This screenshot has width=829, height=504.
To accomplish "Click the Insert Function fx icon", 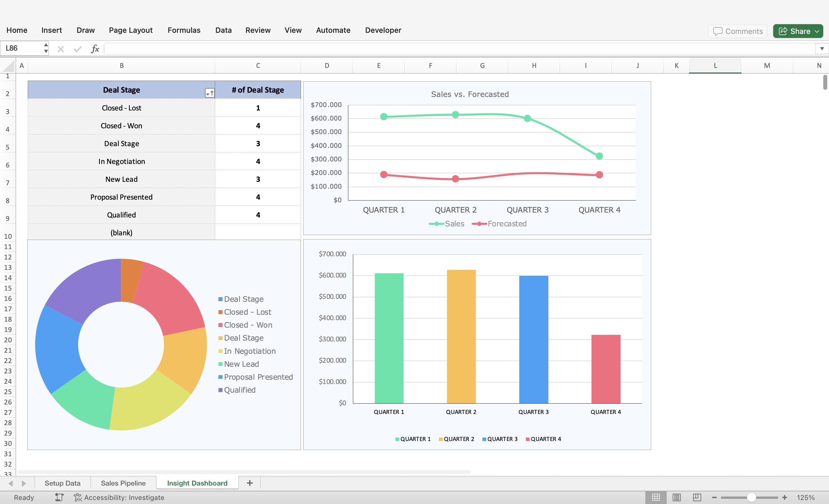I will 95,48.
